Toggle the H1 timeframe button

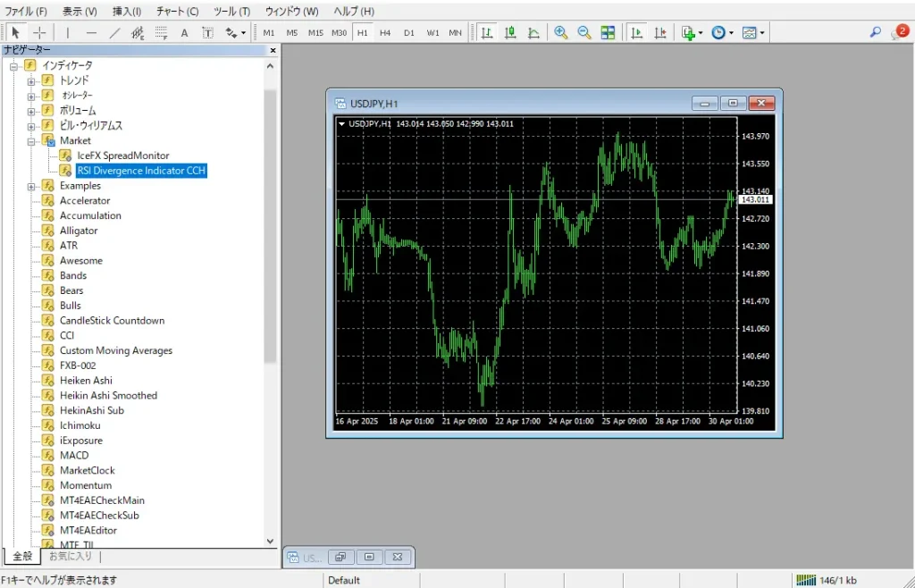[363, 33]
